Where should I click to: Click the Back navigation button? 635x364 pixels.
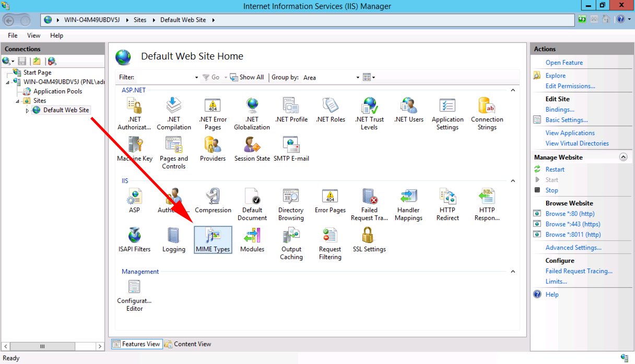pyautogui.click(x=9, y=20)
